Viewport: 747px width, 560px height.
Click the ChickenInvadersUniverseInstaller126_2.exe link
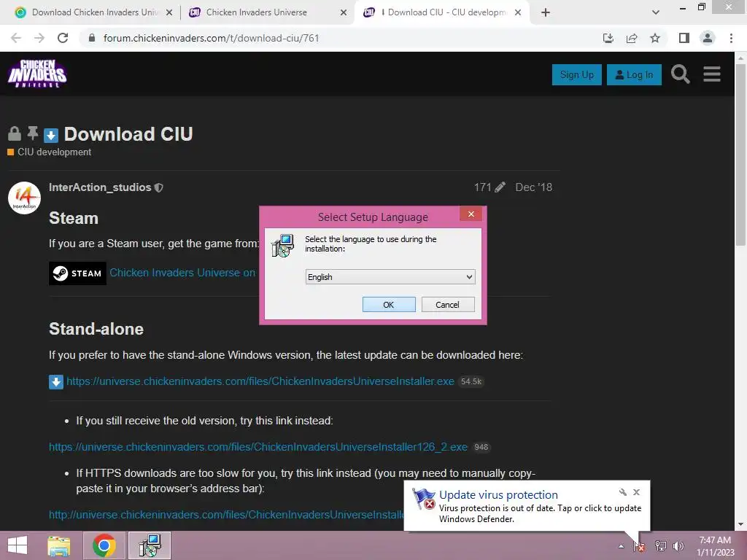(258, 447)
